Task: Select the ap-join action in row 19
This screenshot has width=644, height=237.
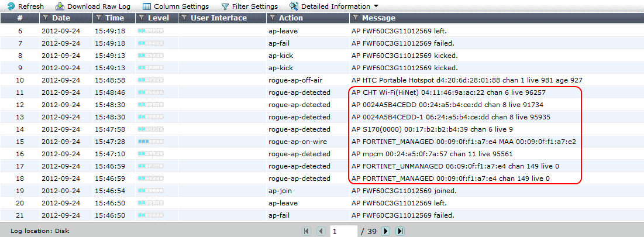Action: pos(281,191)
